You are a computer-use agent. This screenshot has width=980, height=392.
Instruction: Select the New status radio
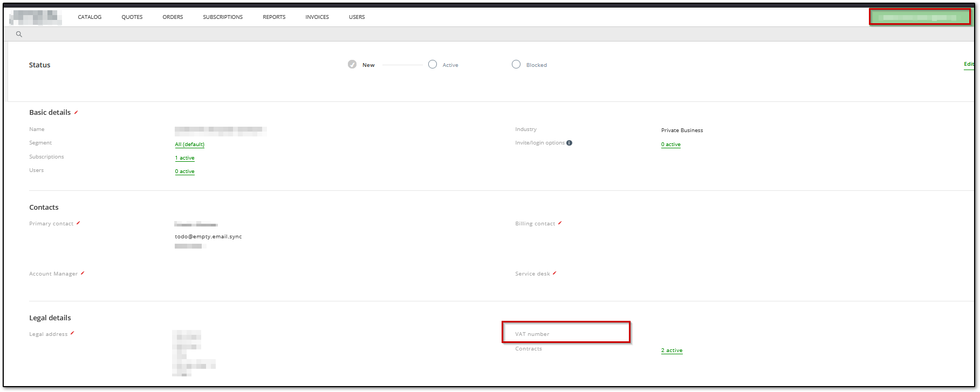click(352, 64)
